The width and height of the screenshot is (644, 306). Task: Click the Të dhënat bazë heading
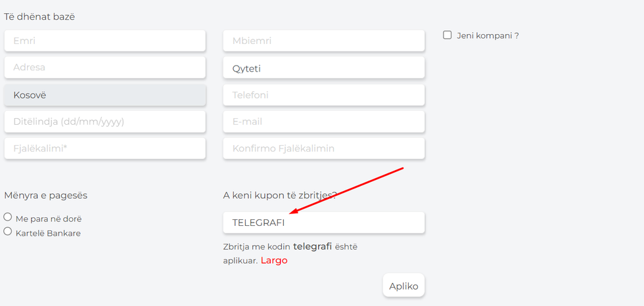coord(39,16)
